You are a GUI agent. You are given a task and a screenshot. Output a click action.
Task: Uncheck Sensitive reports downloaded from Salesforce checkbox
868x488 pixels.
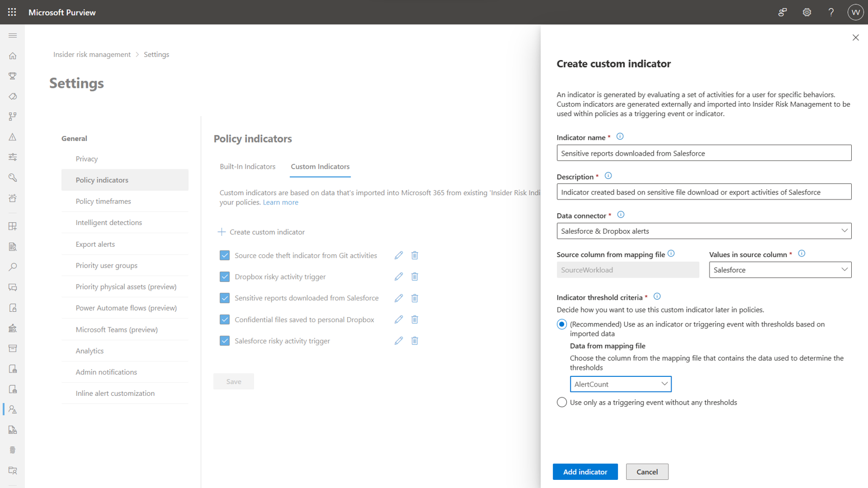click(x=225, y=298)
